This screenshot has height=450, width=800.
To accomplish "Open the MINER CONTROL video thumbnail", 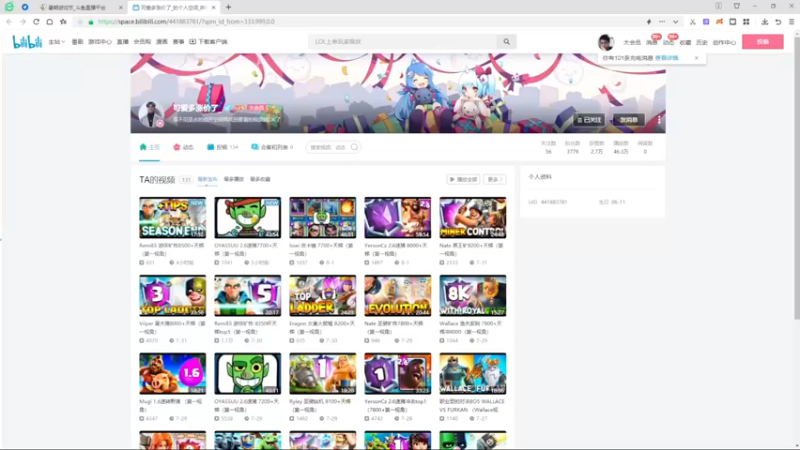I will [x=472, y=218].
